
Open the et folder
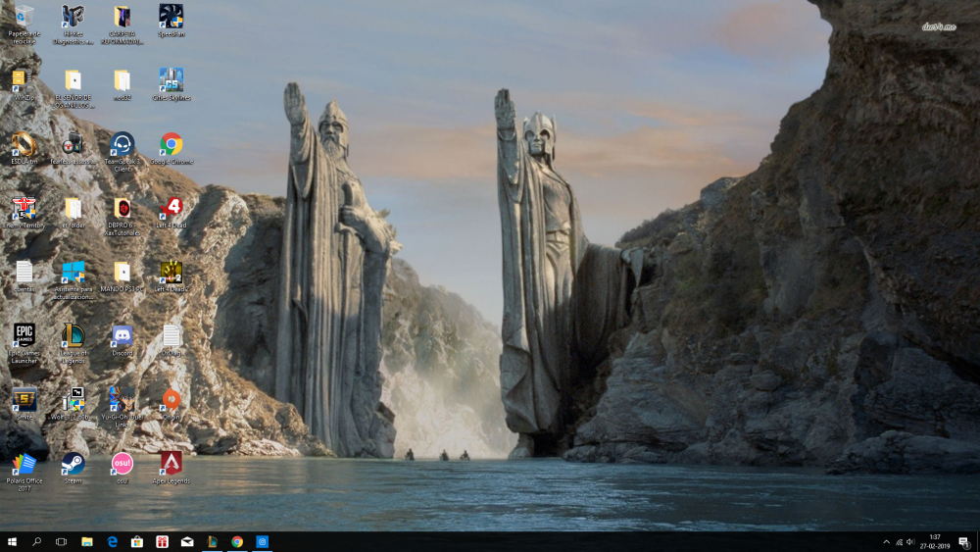click(73, 212)
